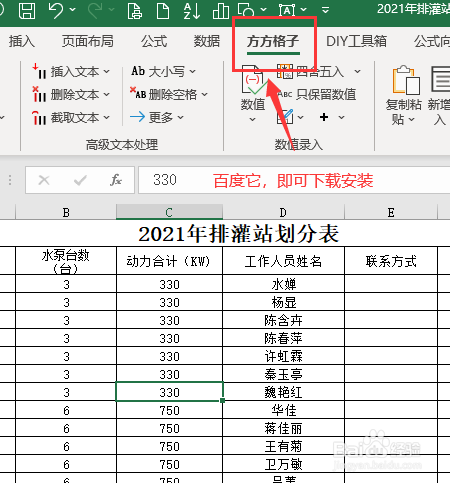
Task: Expand the 四舍五入 dropdown arrow
Action: [x=357, y=71]
